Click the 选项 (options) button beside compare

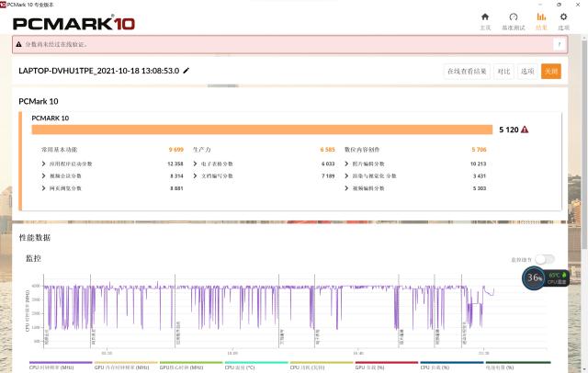click(527, 72)
